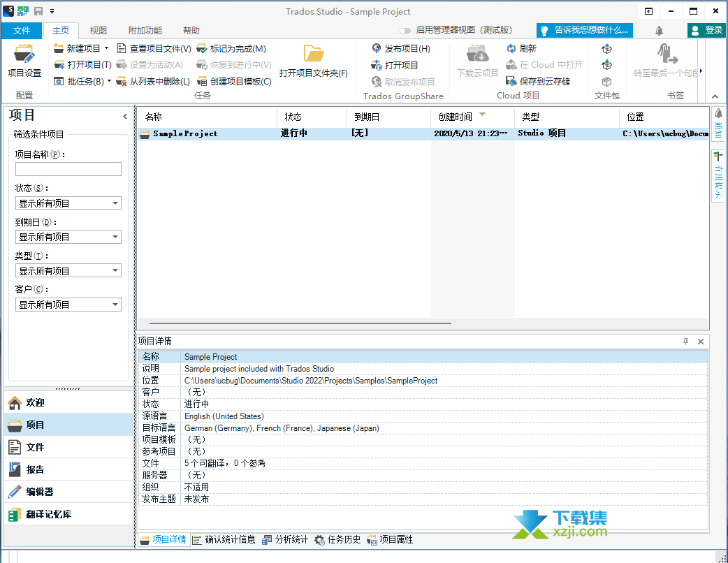Select the 项目 projects view in sidebar
The width and height of the screenshot is (728, 563).
[68, 425]
